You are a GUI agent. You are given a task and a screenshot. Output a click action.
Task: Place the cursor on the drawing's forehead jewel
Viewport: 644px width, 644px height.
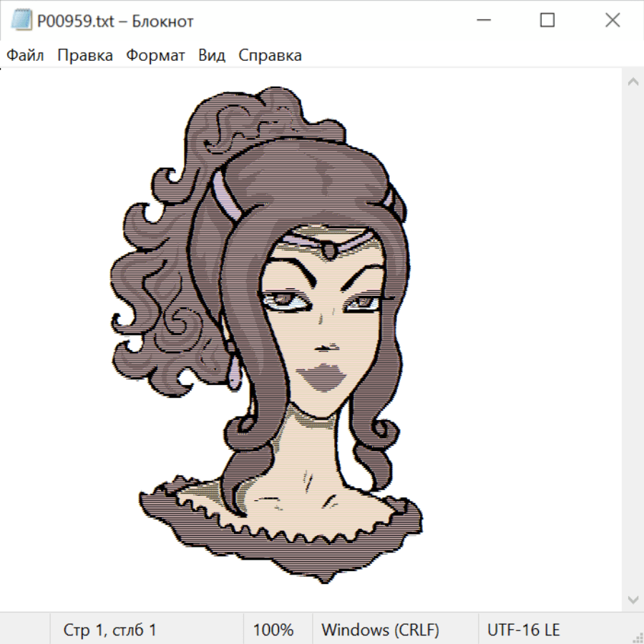tap(328, 251)
